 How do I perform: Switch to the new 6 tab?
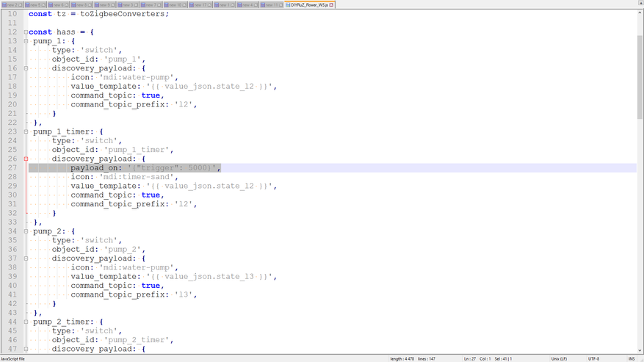pos(57,5)
